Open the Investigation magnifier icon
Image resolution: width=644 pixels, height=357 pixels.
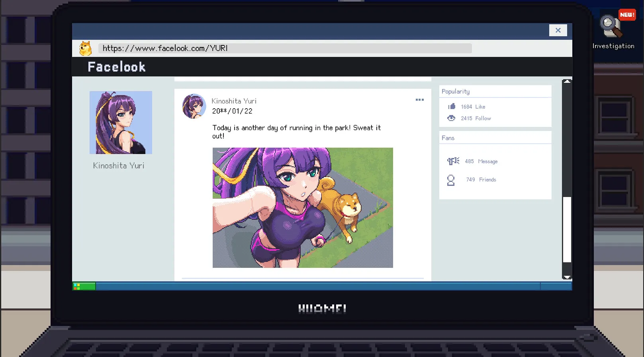point(611,26)
